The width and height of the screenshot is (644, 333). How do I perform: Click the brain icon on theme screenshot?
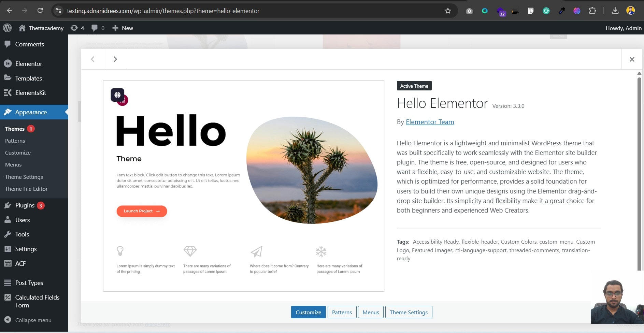[117, 95]
